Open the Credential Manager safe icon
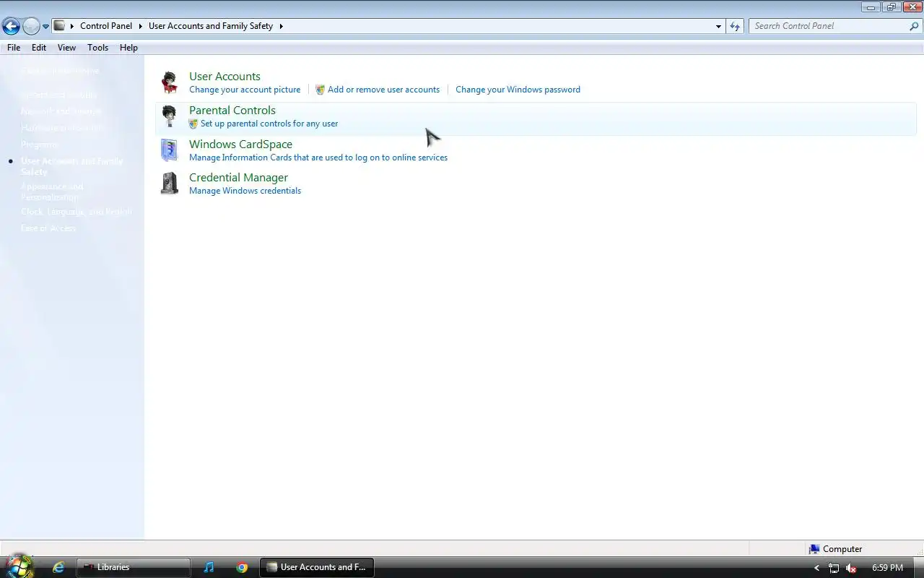The width and height of the screenshot is (924, 578). (170, 184)
